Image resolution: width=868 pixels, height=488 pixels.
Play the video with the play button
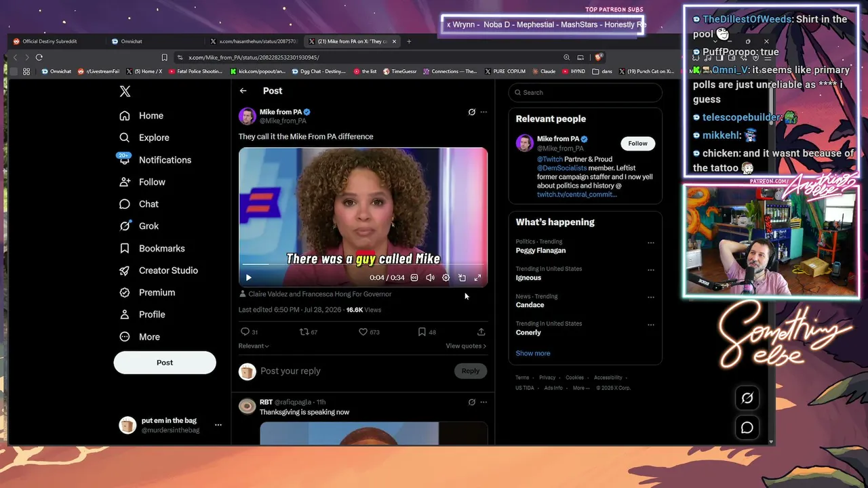(x=248, y=278)
